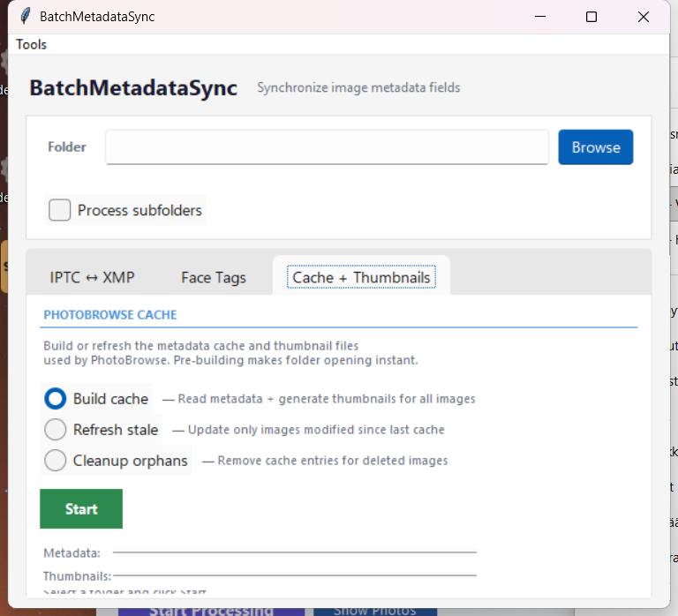Open the Tools menu
The image size is (678, 616).
[31, 44]
